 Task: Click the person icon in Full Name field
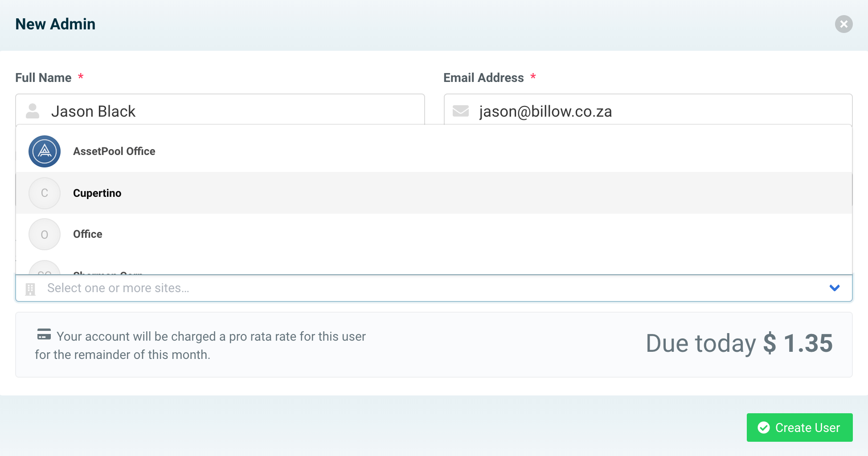tap(33, 111)
